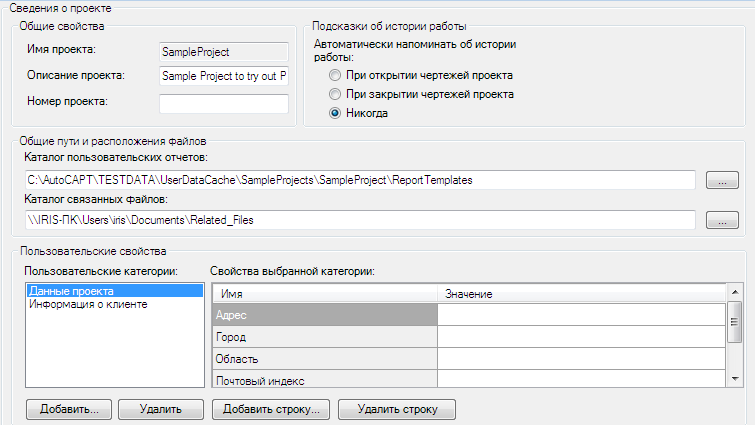Select "При закрытии чертежей проекта" option
This screenshot has width=755, height=425.
(x=335, y=94)
